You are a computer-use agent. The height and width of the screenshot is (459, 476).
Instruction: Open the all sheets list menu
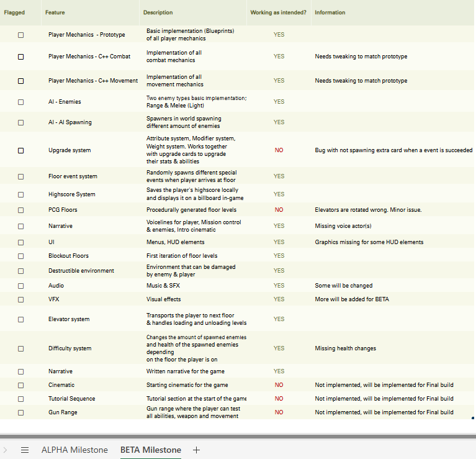(x=25, y=450)
